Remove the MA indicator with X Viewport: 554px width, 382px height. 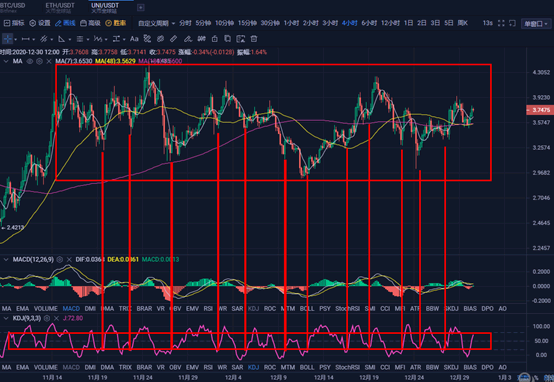pos(49,61)
